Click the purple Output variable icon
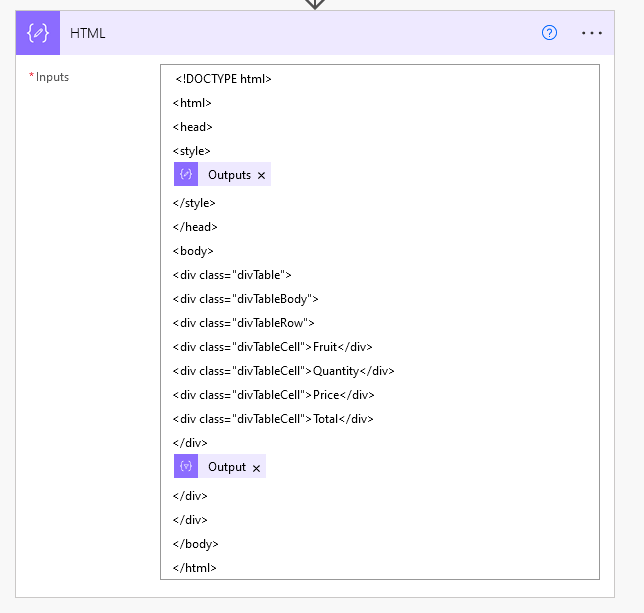 point(186,467)
